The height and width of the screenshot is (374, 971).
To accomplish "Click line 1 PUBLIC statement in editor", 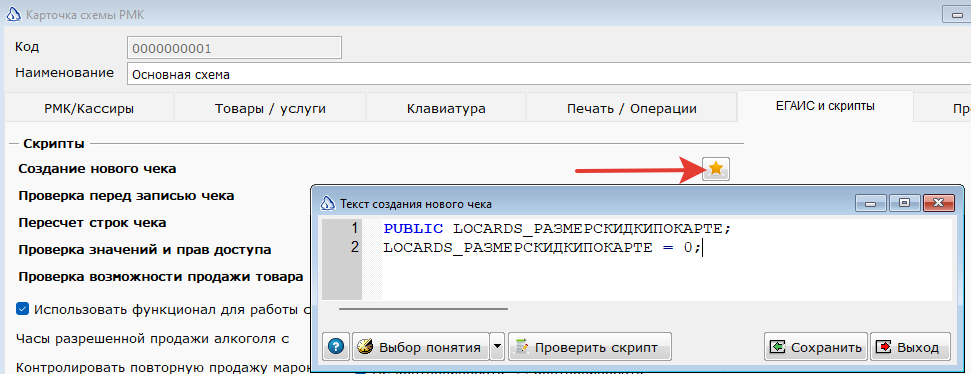I will [x=557, y=228].
